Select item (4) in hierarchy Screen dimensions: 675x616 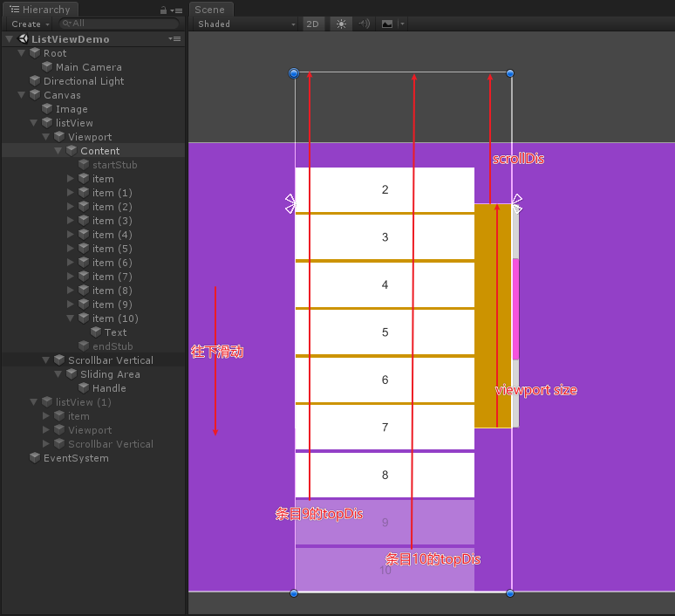click(112, 235)
